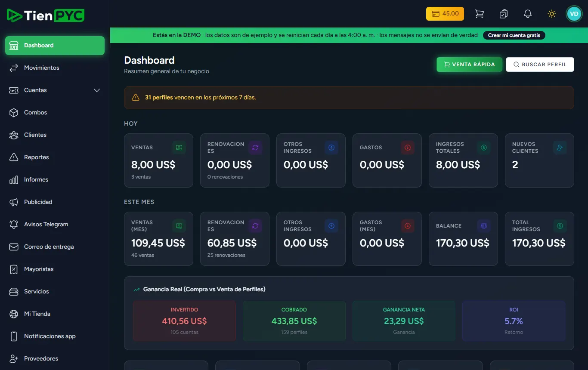Open Avisos Telegram in the sidebar
Viewport: 588px width, 370px height.
(55, 225)
